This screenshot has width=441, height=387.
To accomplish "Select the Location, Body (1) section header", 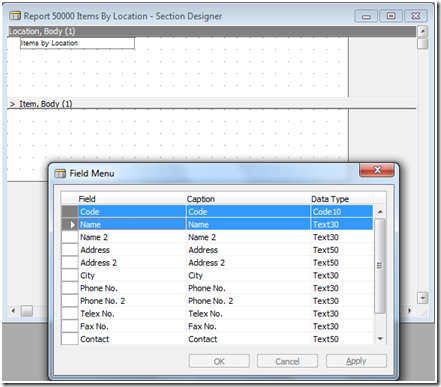I will [212, 31].
